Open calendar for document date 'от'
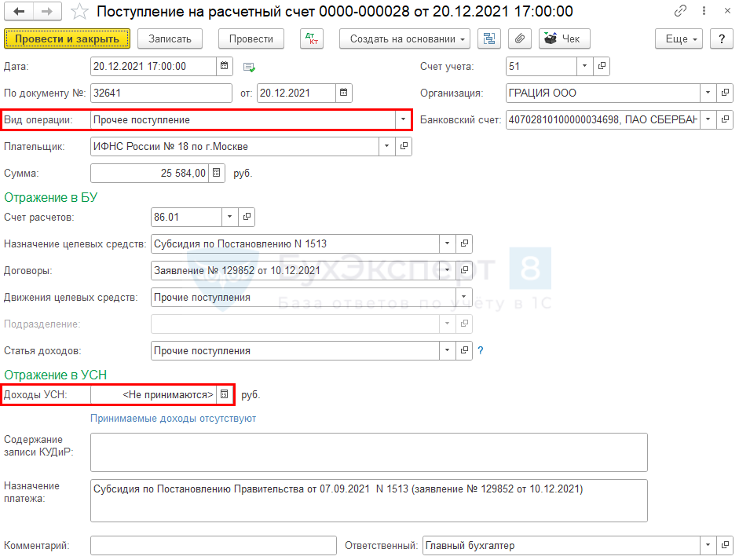 click(x=343, y=93)
